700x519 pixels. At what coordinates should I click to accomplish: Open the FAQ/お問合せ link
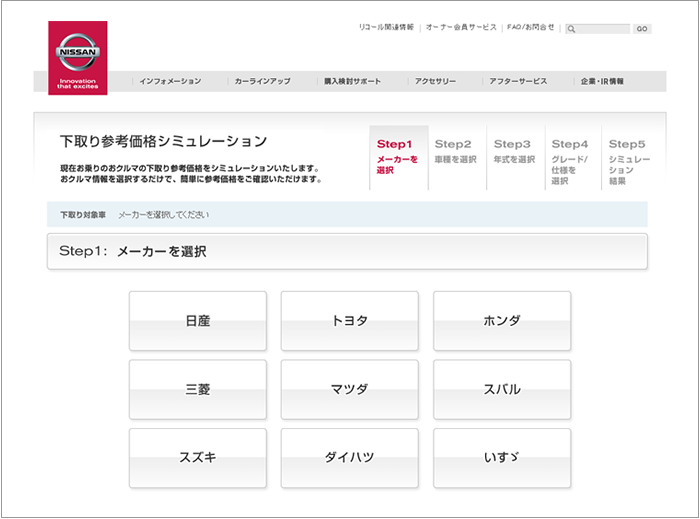[530, 28]
